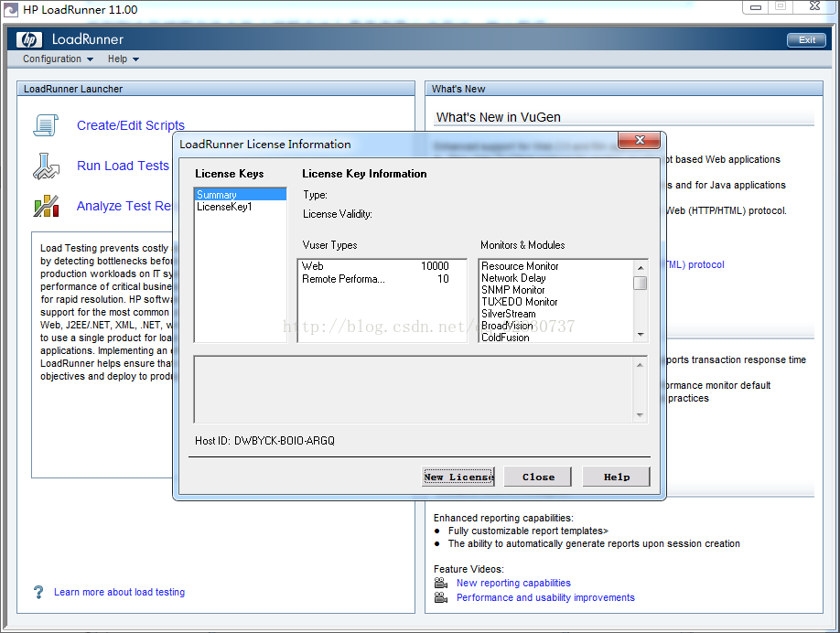This screenshot has height=633, width=840.
Task: Click Monitors list scroll up arrow
Action: tap(641, 267)
